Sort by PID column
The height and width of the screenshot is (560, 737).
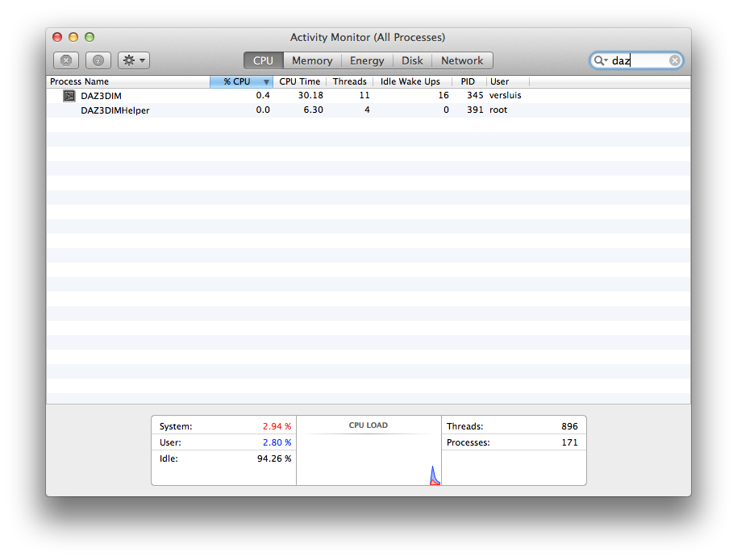(x=468, y=81)
